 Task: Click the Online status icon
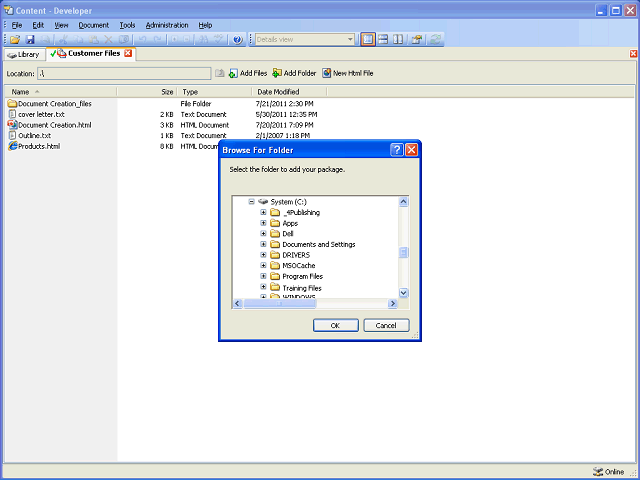[x=598, y=472]
